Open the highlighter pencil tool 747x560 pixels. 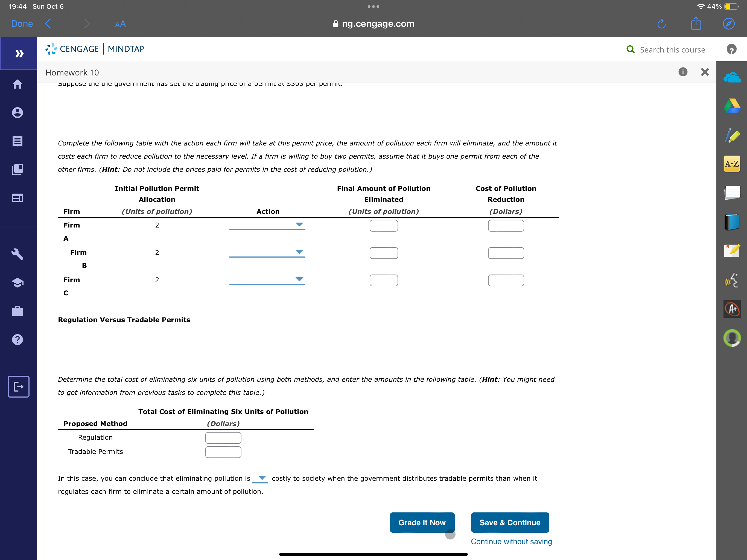coord(731,135)
